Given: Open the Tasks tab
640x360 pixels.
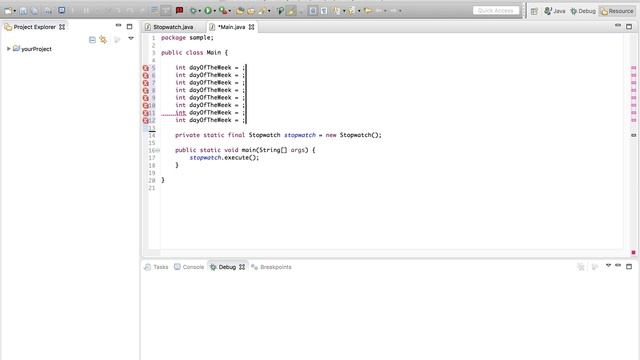Looking at the screenshot, I should click(156, 267).
